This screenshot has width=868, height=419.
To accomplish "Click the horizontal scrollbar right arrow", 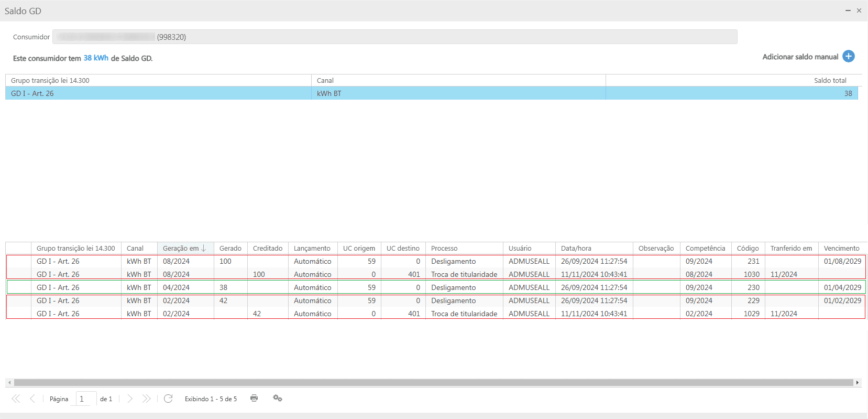I will pyautogui.click(x=858, y=383).
